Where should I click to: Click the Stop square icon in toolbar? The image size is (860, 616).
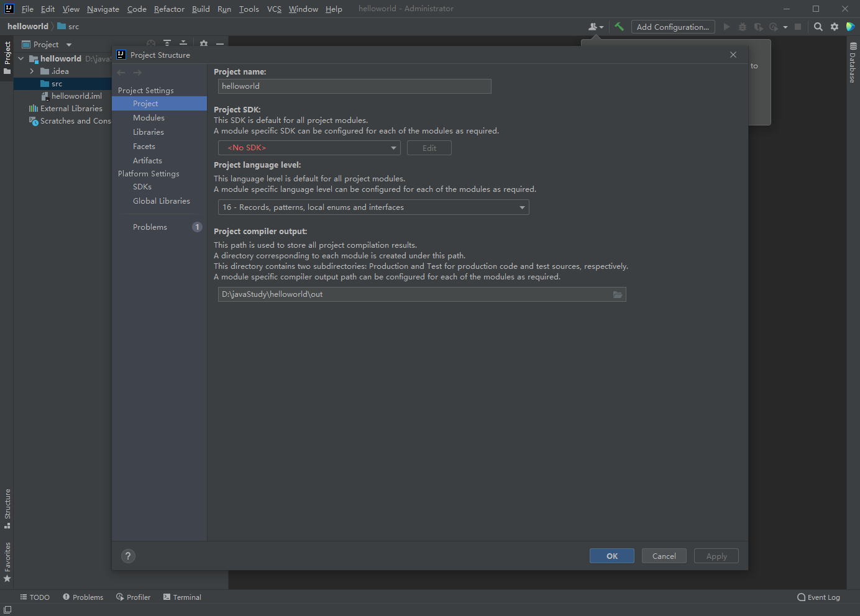click(x=798, y=27)
